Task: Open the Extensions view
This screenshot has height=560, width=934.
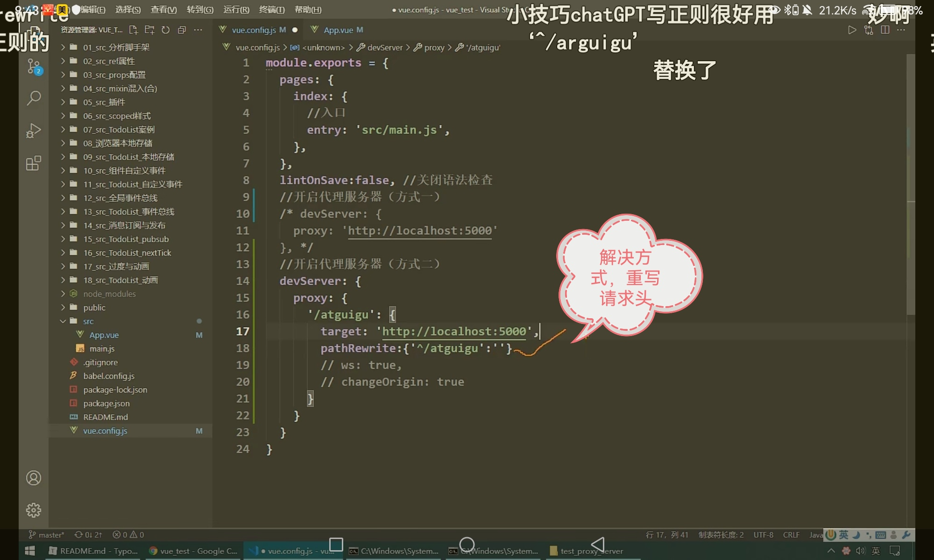Action: (34, 163)
